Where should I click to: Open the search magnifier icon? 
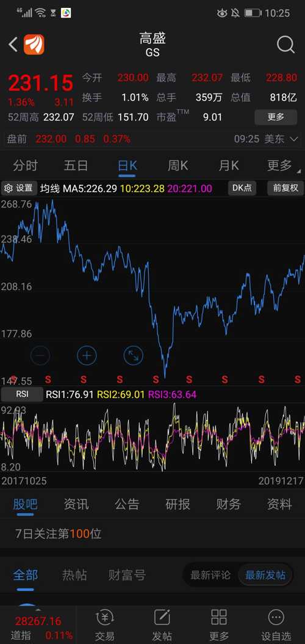285,45
